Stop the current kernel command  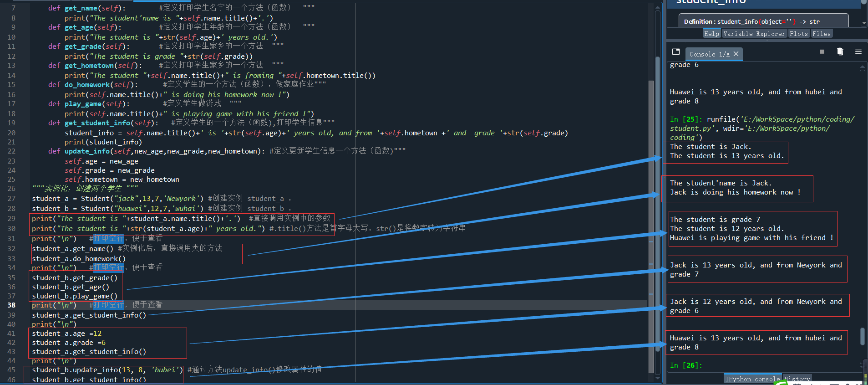click(822, 52)
